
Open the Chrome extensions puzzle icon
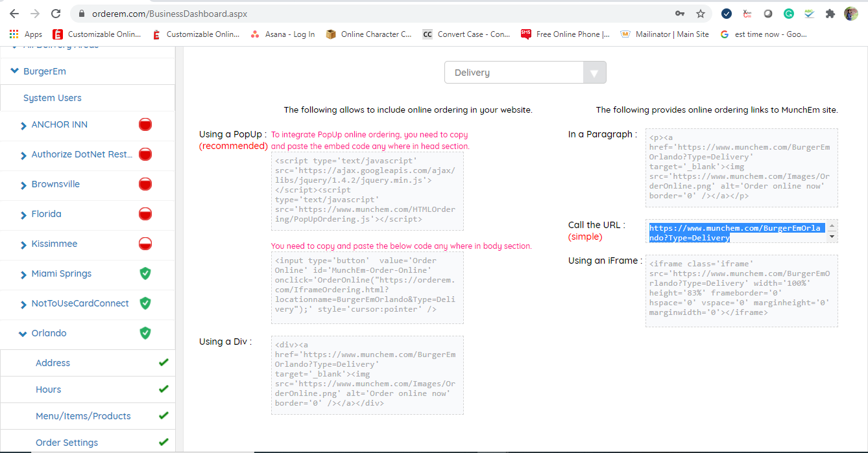pos(830,14)
